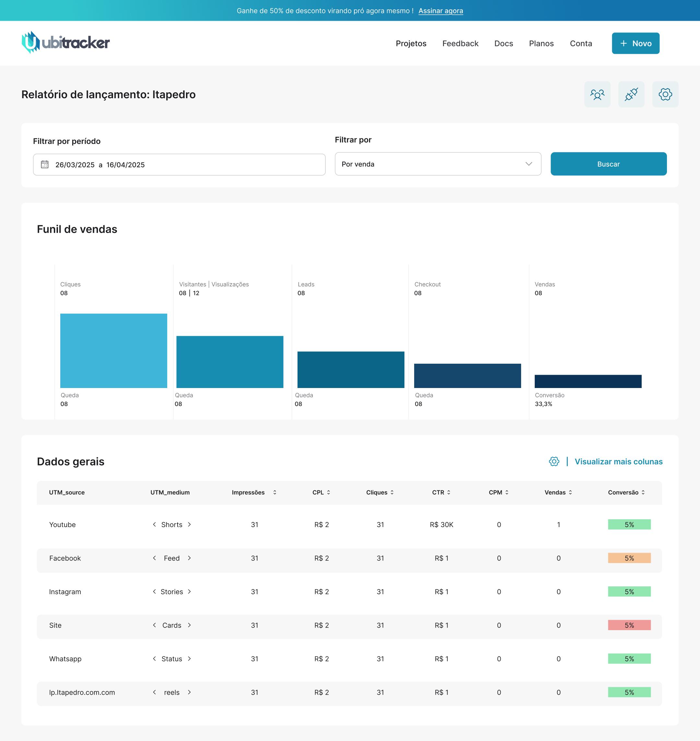Image resolution: width=700 pixels, height=741 pixels.
Task: Sort table by CPM
Action: 507,492
